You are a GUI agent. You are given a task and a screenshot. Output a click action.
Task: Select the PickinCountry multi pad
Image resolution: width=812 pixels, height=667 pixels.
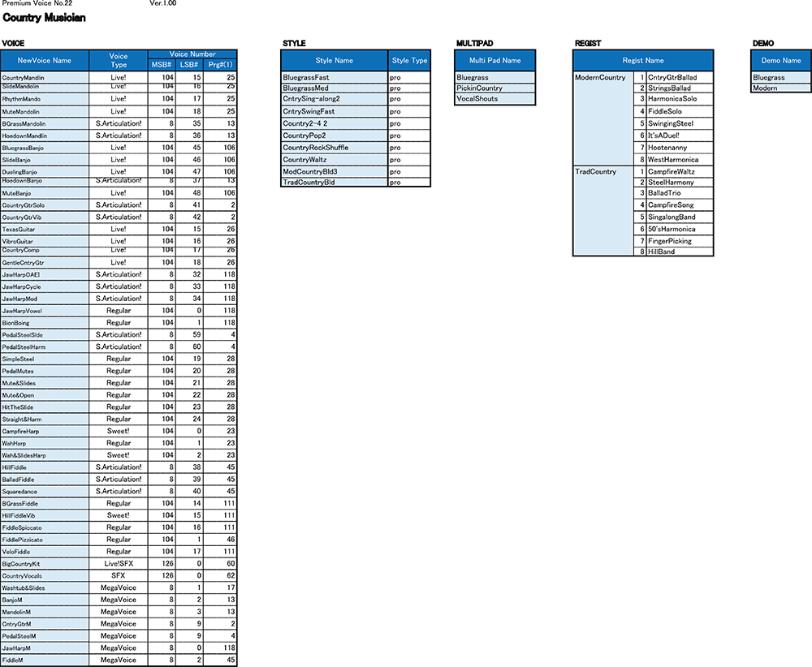coord(495,88)
